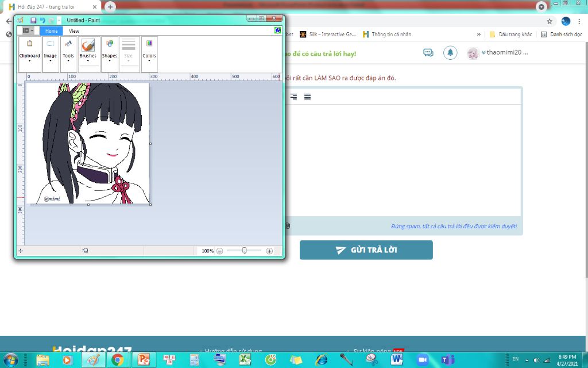Click the GỬI TRẢ LỜI submit button
Viewport: 588px width, 368px height.
point(366,250)
